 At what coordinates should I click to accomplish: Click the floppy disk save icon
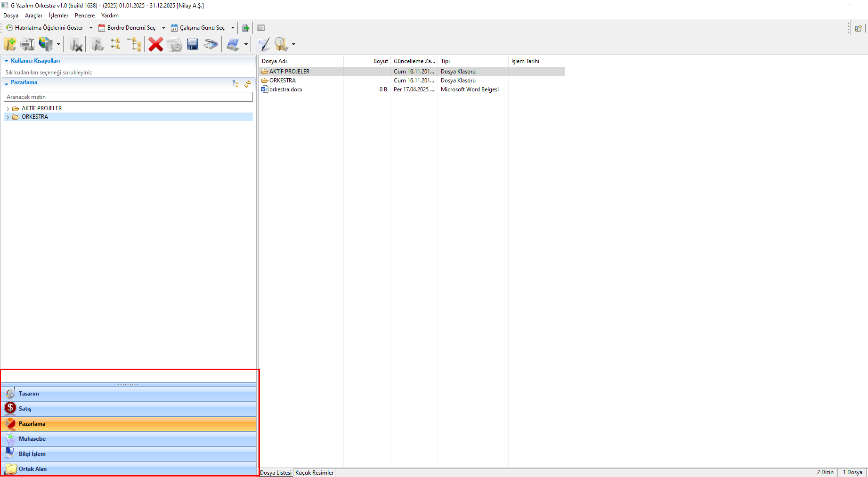click(x=192, y=44)
